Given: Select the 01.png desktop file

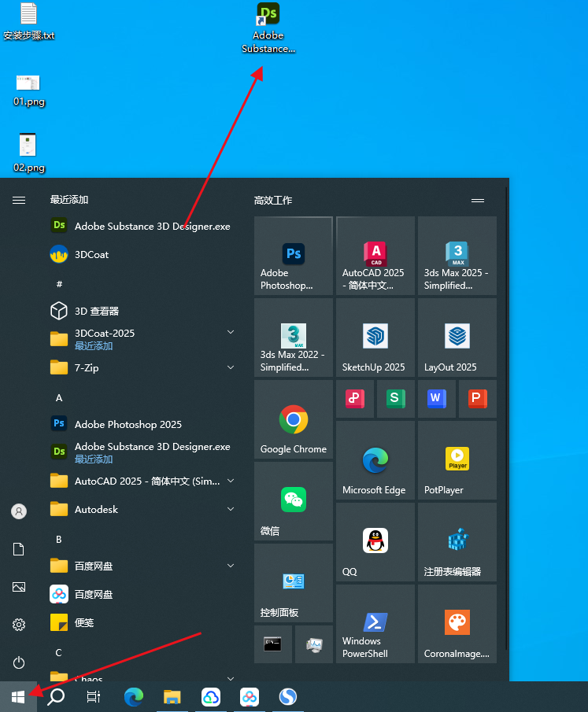Looking at the screenshot, I should (x=28, y=90).
